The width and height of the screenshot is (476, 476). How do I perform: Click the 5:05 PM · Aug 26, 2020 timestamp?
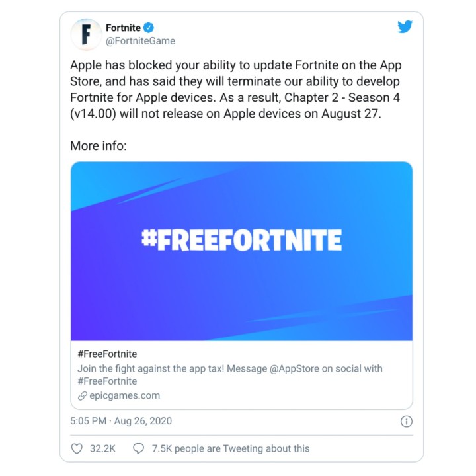[x=121, y=421]
